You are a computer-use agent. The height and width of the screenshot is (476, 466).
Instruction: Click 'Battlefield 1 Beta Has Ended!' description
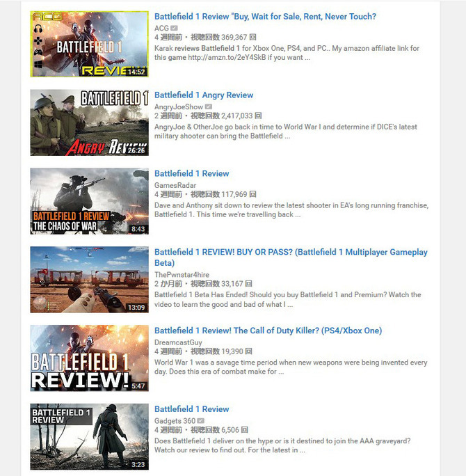[288, 300]
